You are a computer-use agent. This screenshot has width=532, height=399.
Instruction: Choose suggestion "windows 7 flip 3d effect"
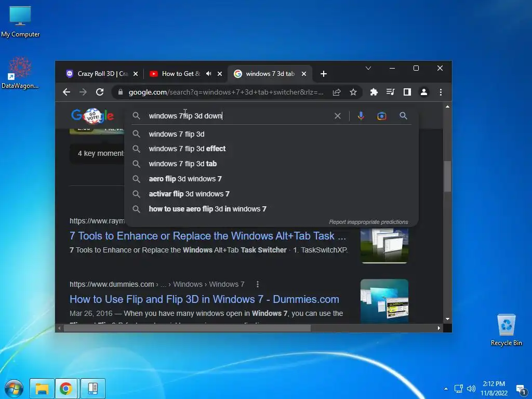[x=187, y=149]
